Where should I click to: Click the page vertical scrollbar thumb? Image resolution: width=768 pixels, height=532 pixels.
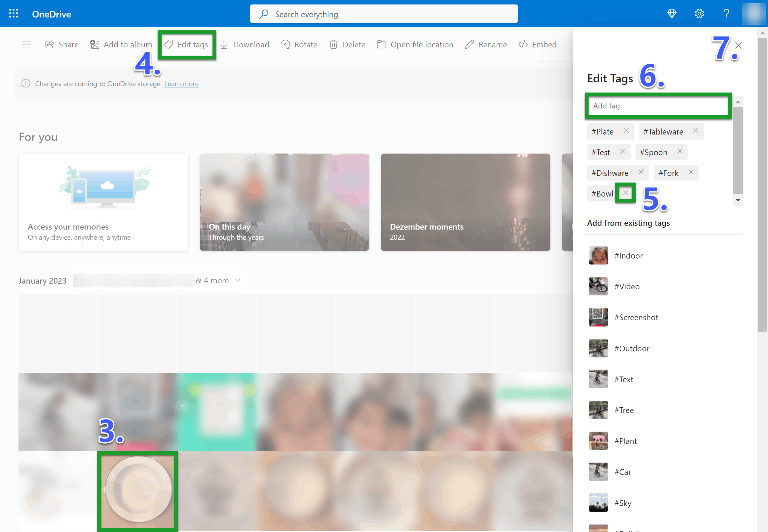tap(762, 185)
